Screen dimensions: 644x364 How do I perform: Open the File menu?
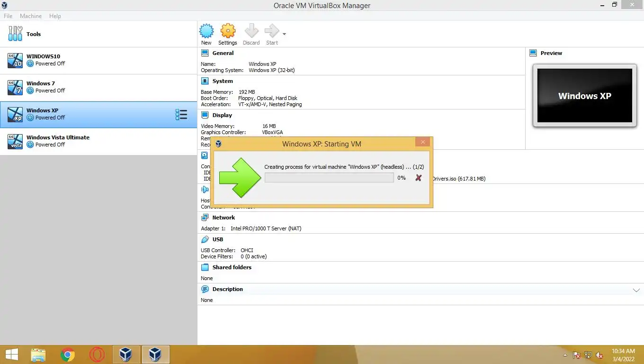click(8, 16)
